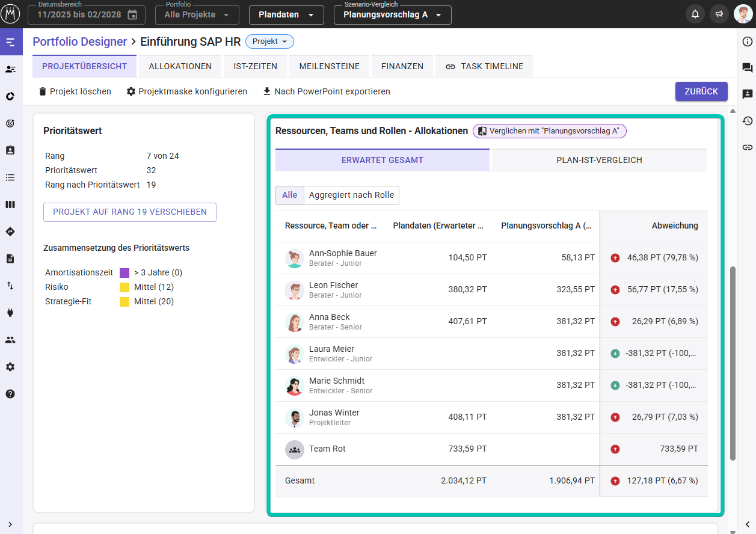Click the notifications bell icon
The height and width of the screenshot is (534, 756).
[695, 14]
